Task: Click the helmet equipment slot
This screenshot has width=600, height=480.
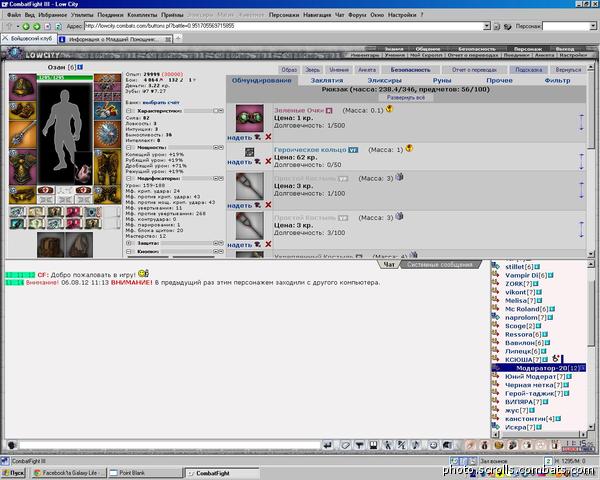Action: (x=23, y=87)
